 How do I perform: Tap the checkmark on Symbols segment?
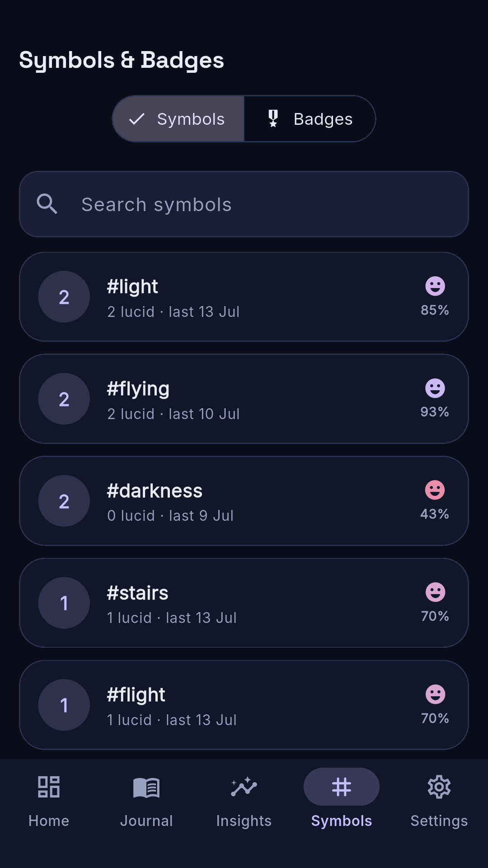click(136, 119)
